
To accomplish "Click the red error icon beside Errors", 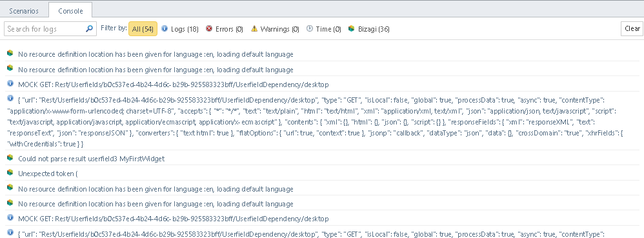I will tap(209, 28).
